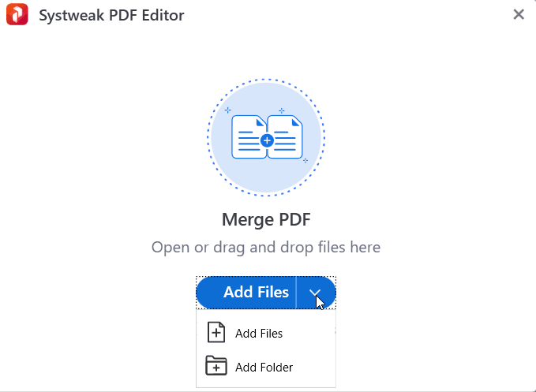Click the file-plus icon beside Add Files
The image size is (536, 392).
(x=216, y=332)
